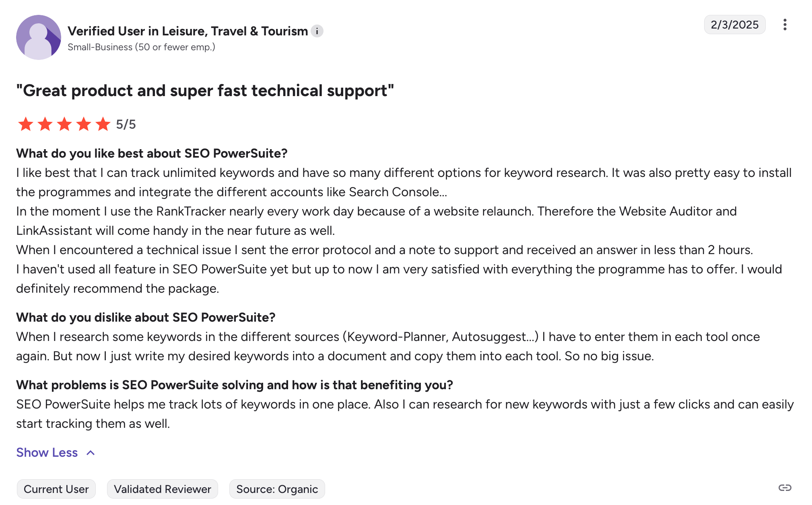This screenshot has width=812, height=505.
Task: Open the "Great product and super fast" review title
Action: tap(205, 91)
